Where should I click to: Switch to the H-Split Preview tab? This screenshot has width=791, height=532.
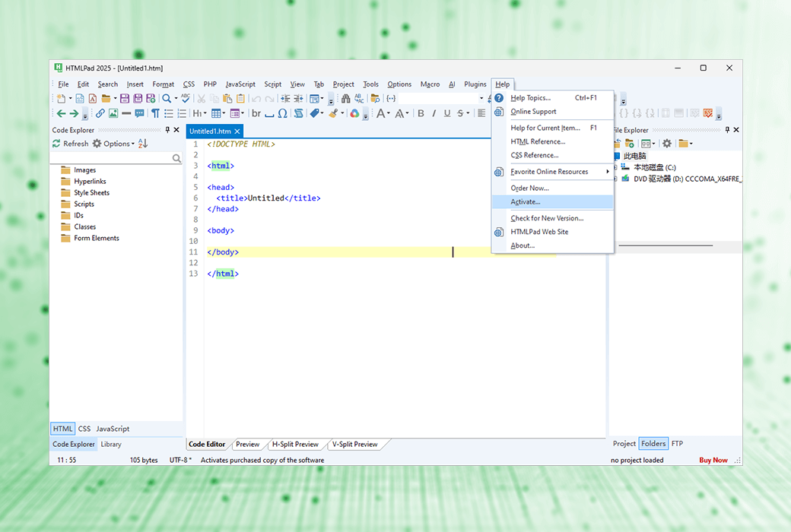(x=296, y=445)
